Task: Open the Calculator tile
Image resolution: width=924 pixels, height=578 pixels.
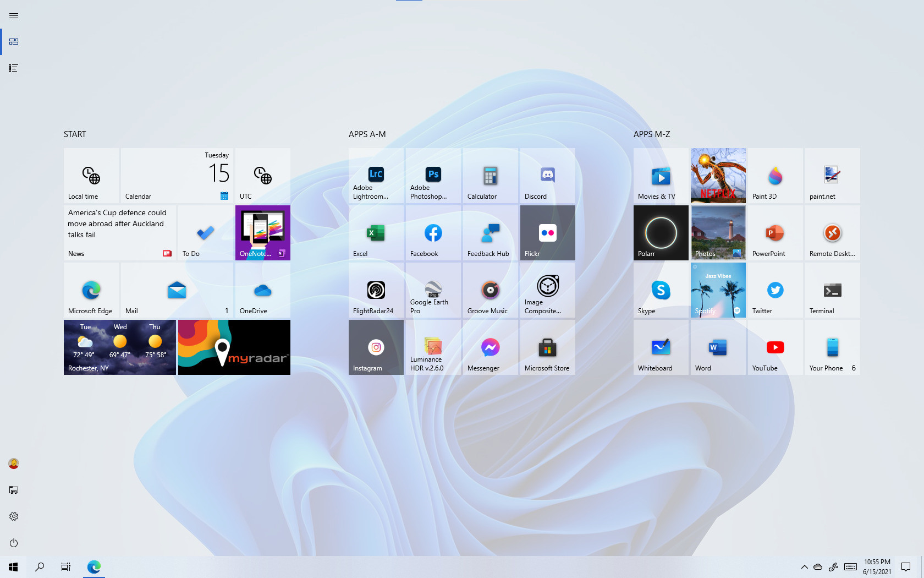Action: tap(491, 176)
